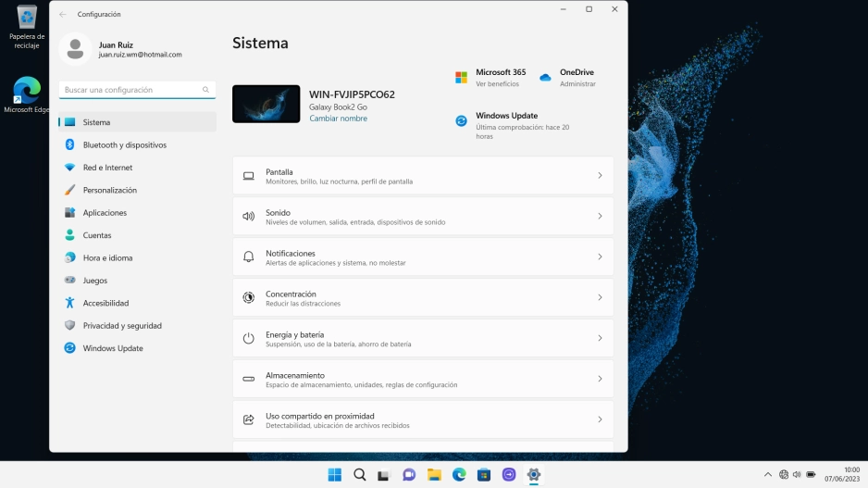This screenshot has height=488, width=868.
Task: Click the Cambiar nombre link
Action: click(x=339, y=119)
